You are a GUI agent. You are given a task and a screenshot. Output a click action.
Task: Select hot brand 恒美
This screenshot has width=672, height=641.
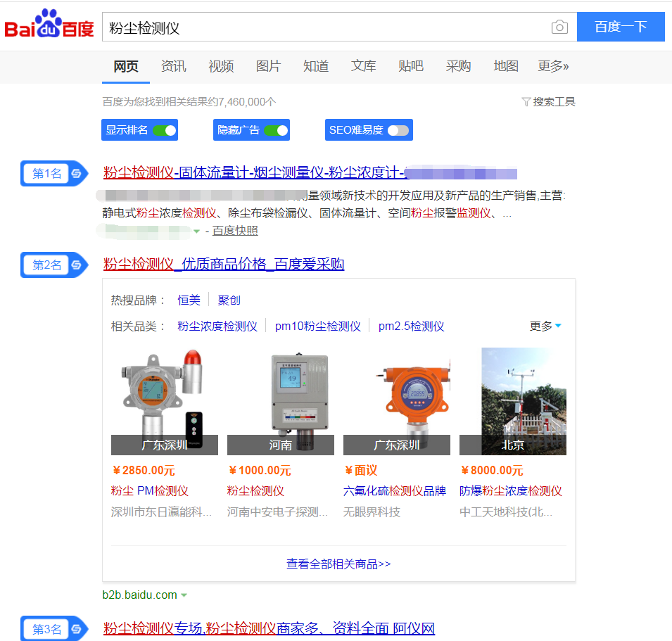[189, 300]
